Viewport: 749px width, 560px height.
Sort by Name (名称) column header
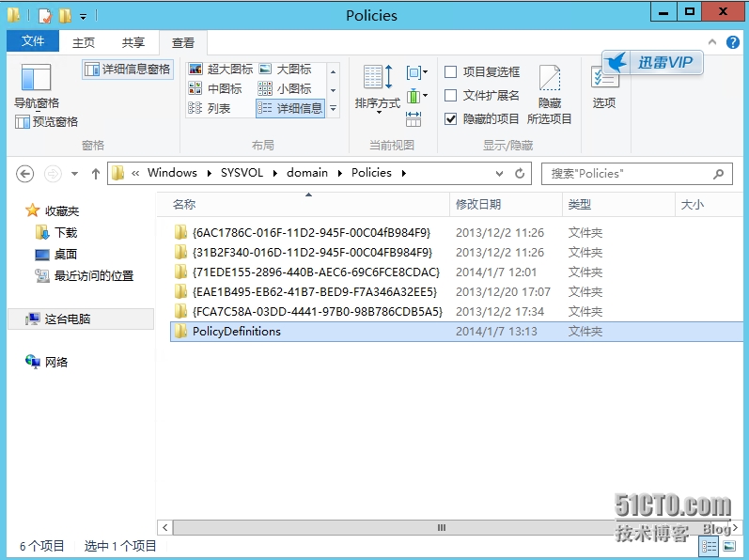click(x=304, y=204)
